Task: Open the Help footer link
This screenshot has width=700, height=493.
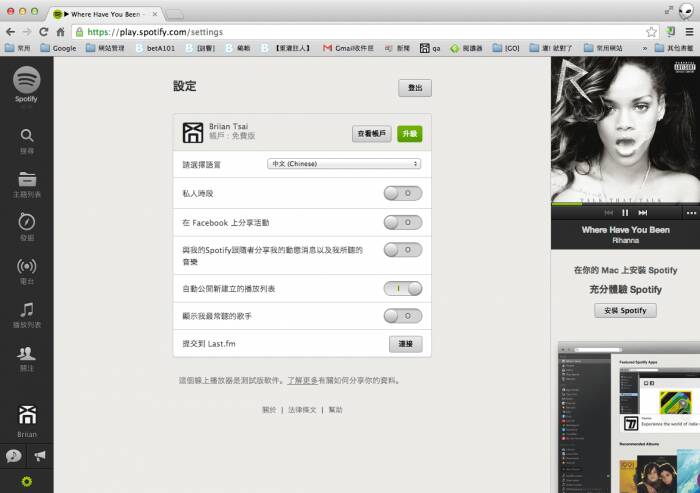Action: [x=335, y=409]
